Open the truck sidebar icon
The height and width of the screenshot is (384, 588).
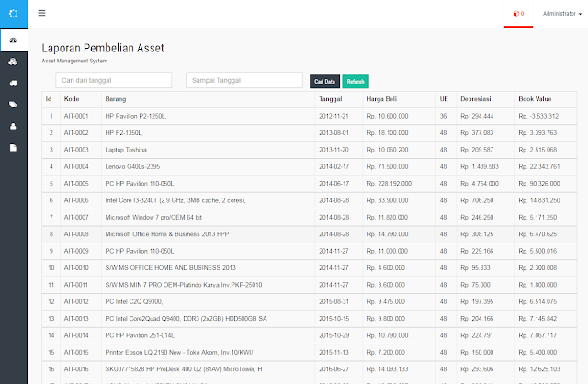(x=13, y=84)
